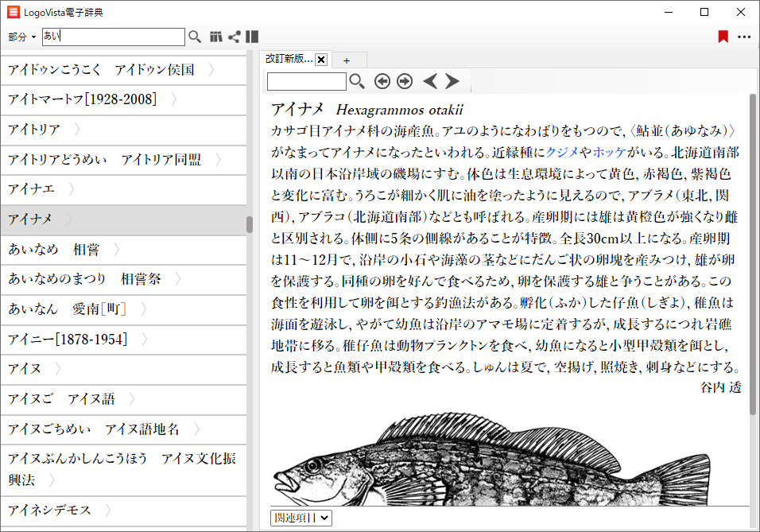
Task: Switch to the 改訂新版 tab
Action: [x=289, y=60]
